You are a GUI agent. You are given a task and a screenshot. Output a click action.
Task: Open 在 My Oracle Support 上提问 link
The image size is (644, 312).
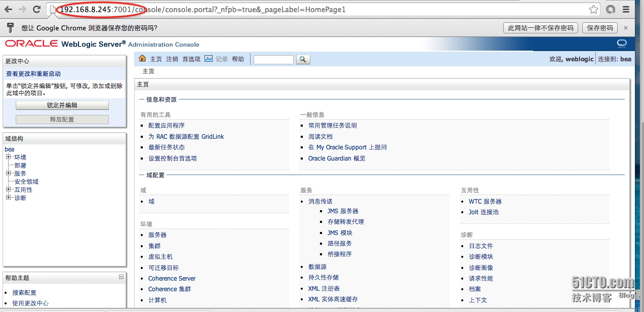(347, 147)
